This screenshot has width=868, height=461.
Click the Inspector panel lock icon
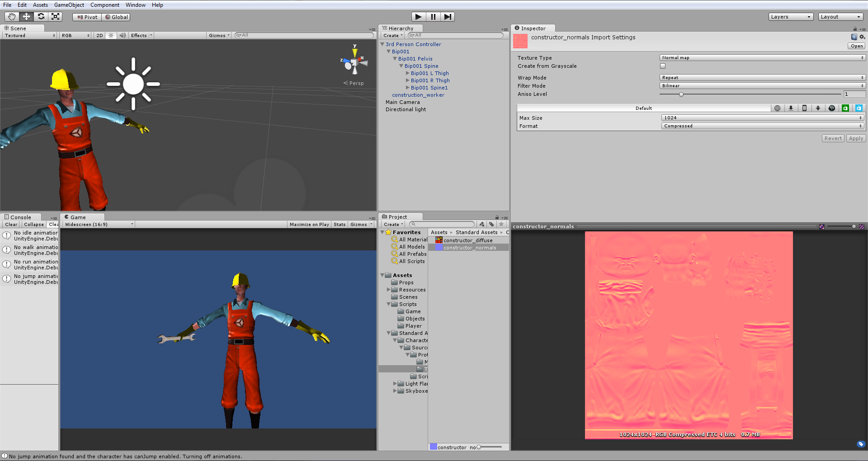click(855, 29)
